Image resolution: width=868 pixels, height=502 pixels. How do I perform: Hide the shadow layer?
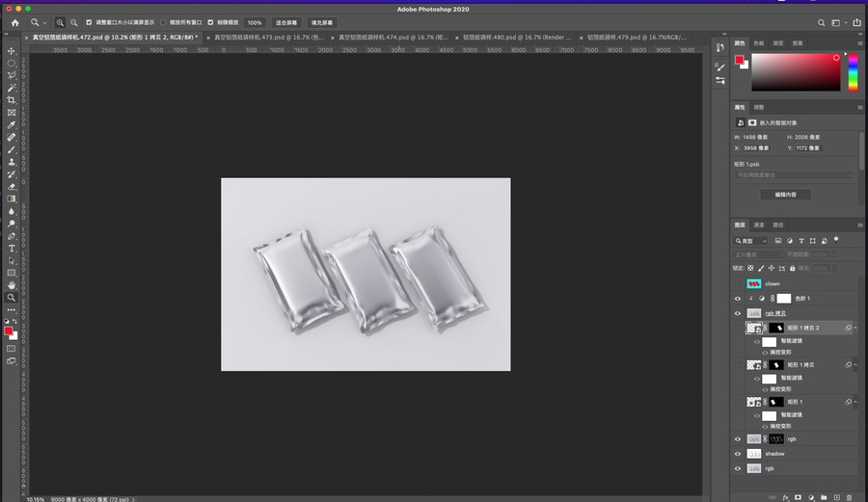click(x=738, y=454)
